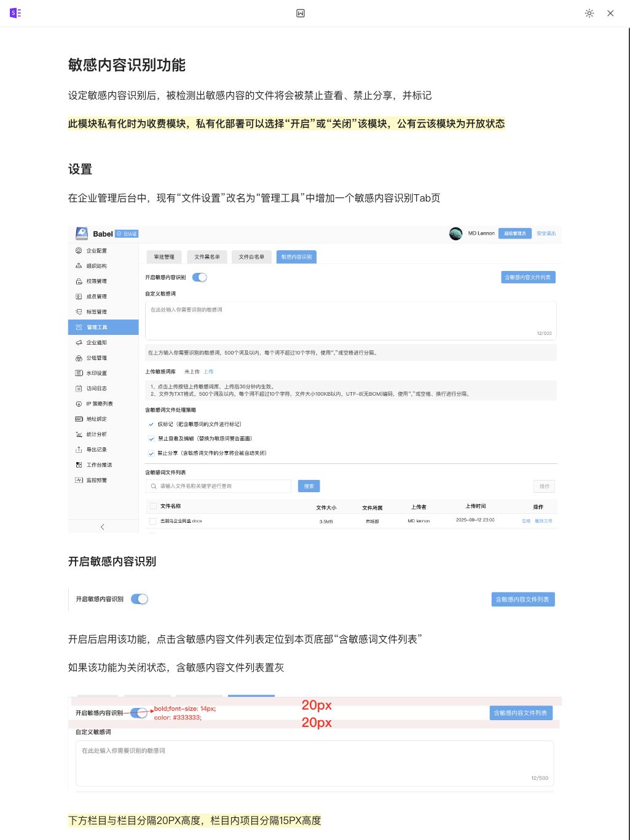Collapse the sidebar with the left chevron

tap(103, 527)
